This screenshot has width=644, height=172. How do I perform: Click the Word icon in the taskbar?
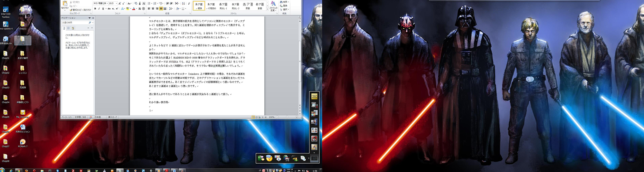[174, 170]
